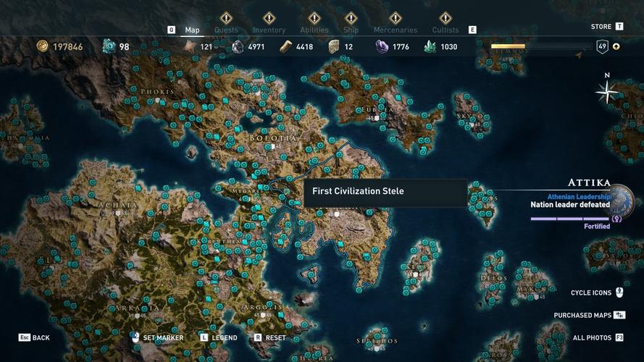Go to the Ship tab

(x=351, y=30)
